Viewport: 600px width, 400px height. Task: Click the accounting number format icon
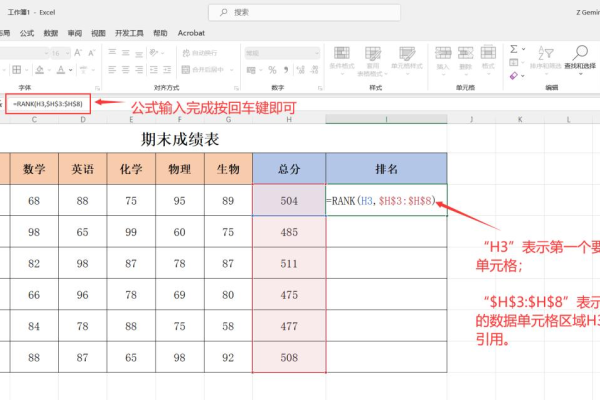251,70
